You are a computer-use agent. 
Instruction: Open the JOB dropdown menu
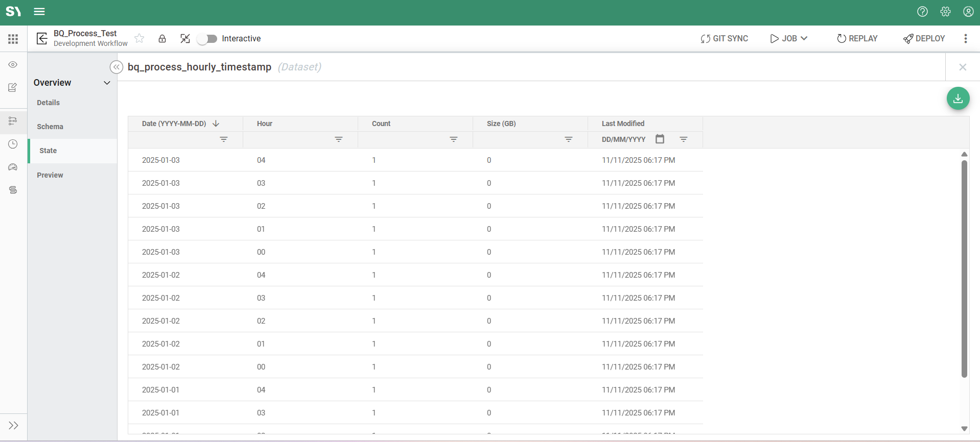tap(789, 39)
